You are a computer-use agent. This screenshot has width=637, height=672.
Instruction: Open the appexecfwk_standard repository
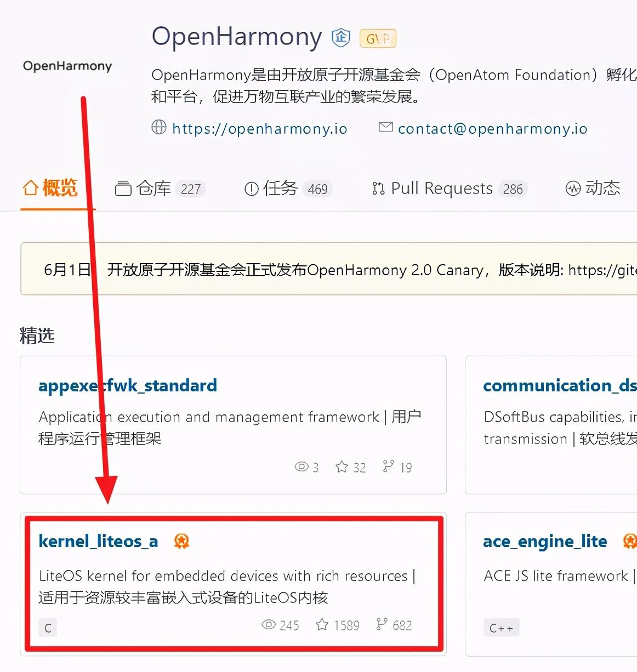(x=128, y=385)
